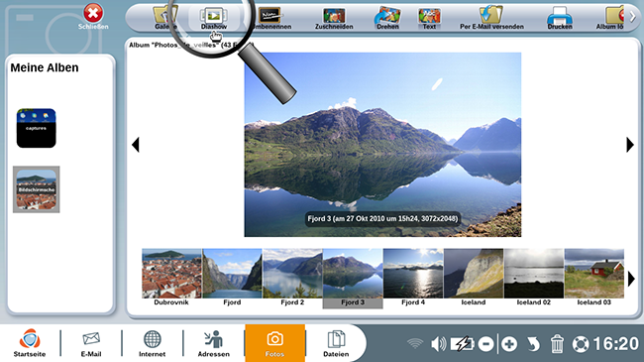Viewport: 644px width, 362px height.
Task: Open the Zuschneiden crop tool
Action: tap(334, 19)
